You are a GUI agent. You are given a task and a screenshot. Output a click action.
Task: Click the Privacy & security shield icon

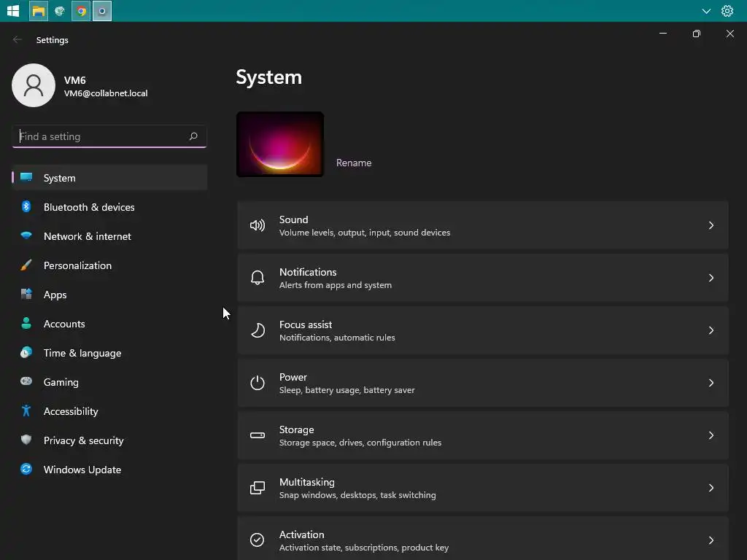[x=26, y=440]
